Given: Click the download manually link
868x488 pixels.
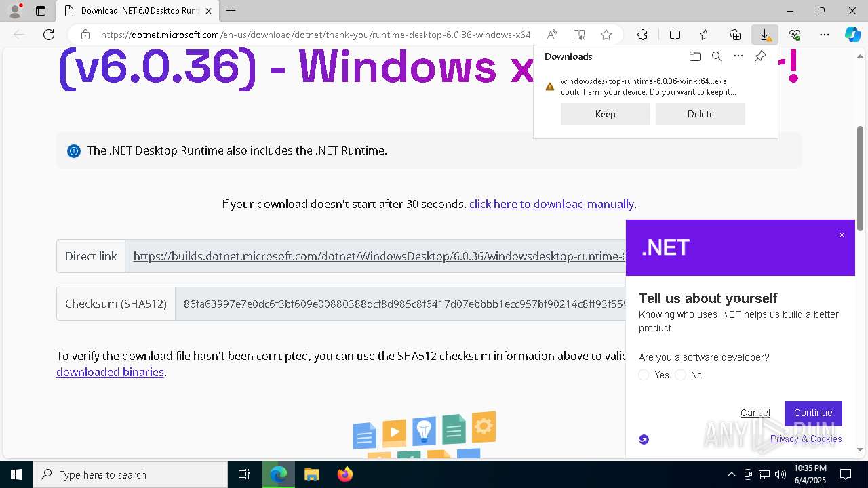Looking at the screenshot, I should [x=551, y=204].
